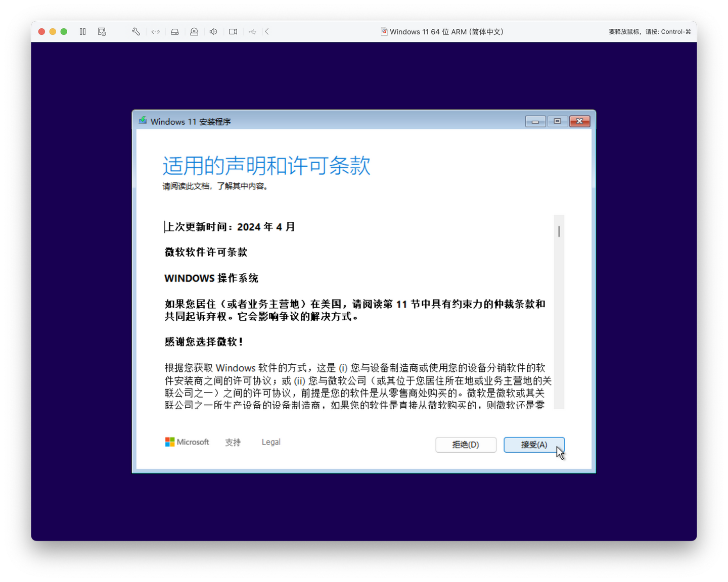This screenshot has width=728, height=582.
Task: Click the line WINDOWS 操作系统
Action: coord(211,278)
